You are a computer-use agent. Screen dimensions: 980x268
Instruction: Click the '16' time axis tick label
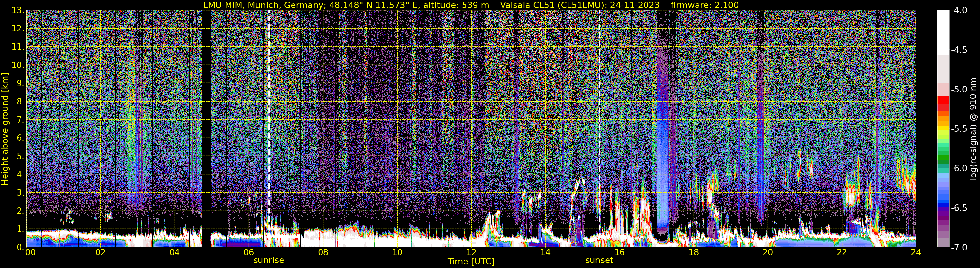620,252
